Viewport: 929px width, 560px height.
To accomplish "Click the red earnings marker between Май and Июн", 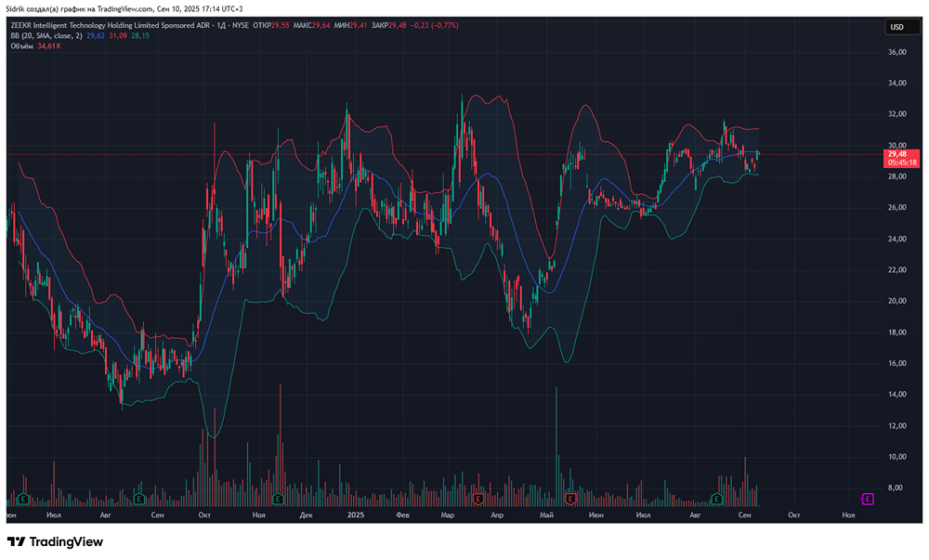I will [x=570, y=499].
